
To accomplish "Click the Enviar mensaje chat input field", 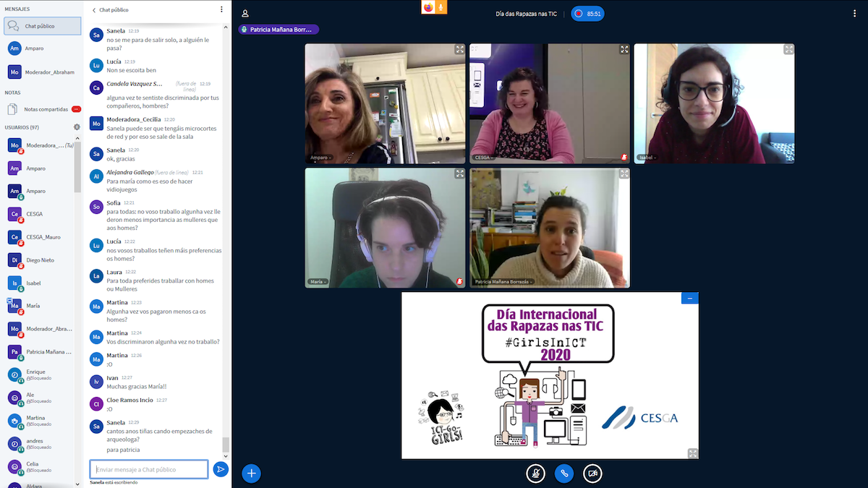I will tap(148, 469).
